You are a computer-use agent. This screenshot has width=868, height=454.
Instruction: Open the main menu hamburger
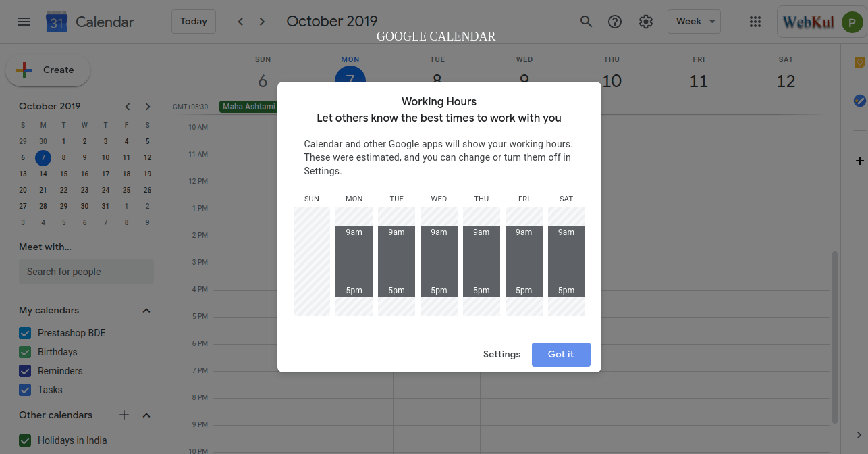24,21
